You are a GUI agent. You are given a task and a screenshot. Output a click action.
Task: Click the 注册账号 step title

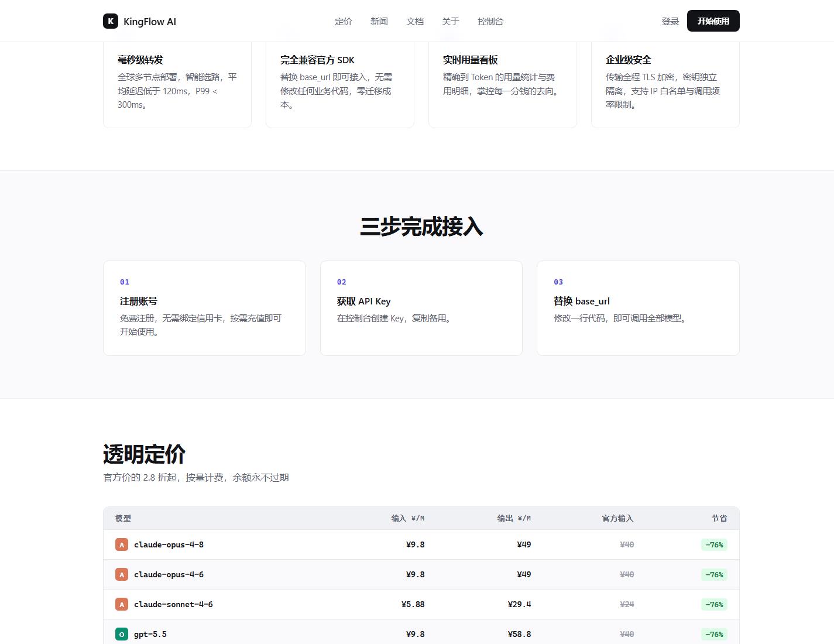click(x=139, y=301)
